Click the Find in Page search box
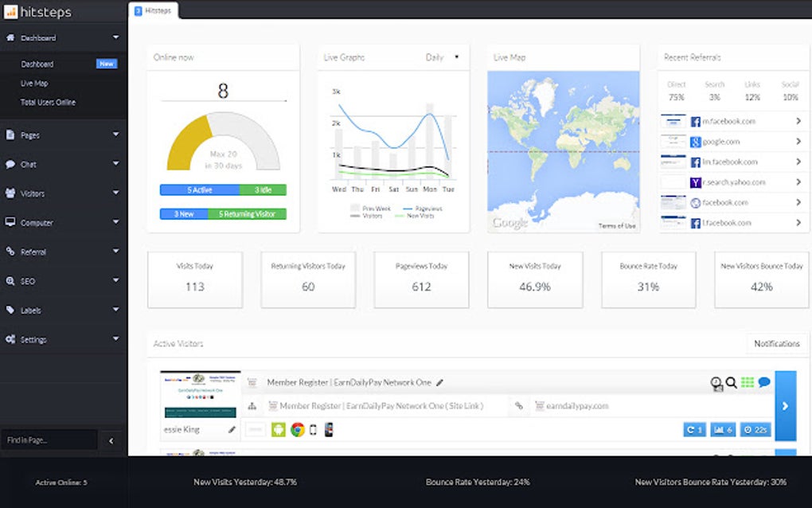The width and height of the screenshot is (812, 508). coord(48,440)
